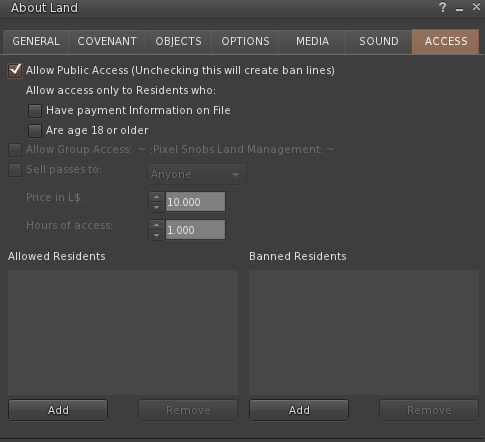Open the Anyone passes dropdown
The height and width of the screenshot is (442, 485).
(197, 174)
